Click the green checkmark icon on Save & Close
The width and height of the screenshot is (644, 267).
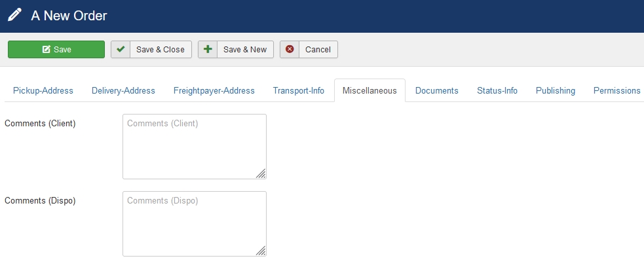click(x=121, y=49)
